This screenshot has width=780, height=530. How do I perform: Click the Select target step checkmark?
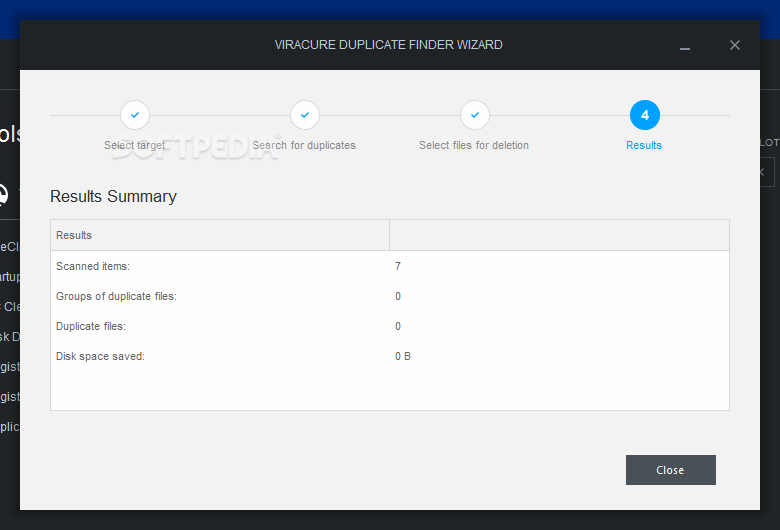(x=135, y=115)
